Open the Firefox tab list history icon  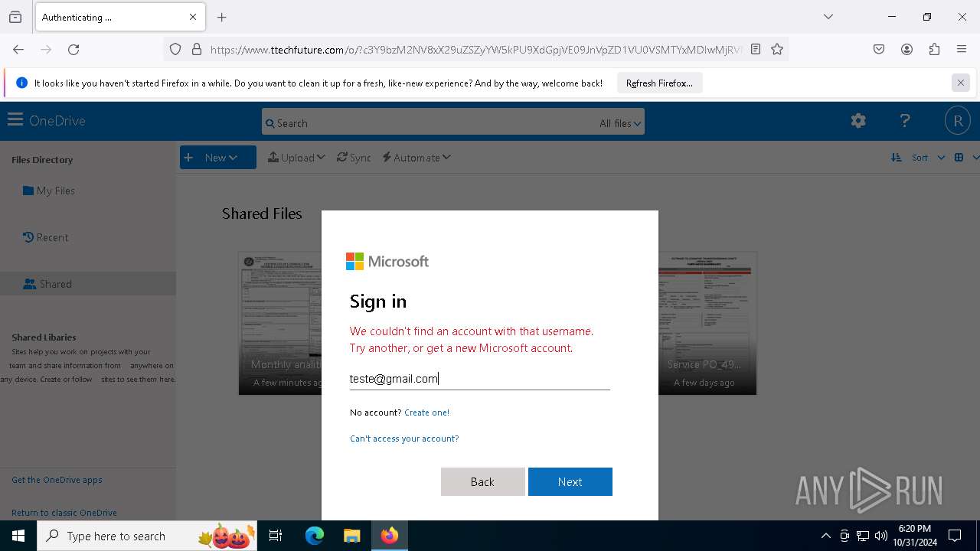15,17
